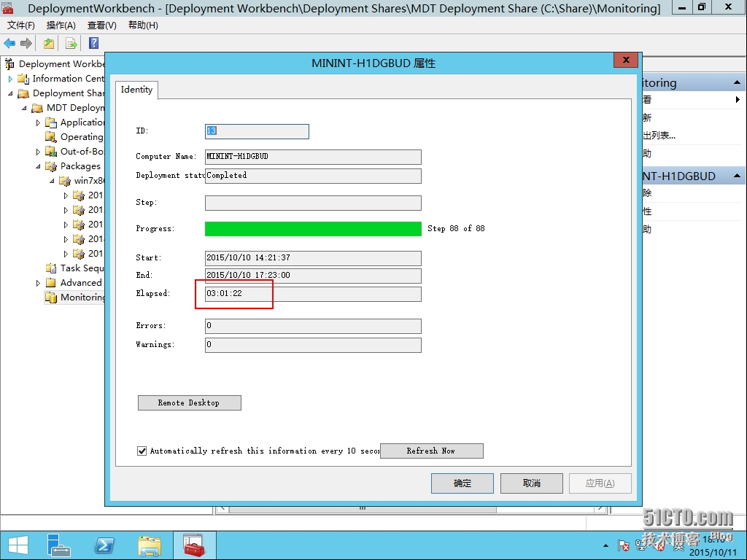Image resolution: width=747 pixels, height=560 pixels.
Task: Close the MININT-H1DGBUD properties dialog
Action: pos(627,60)
